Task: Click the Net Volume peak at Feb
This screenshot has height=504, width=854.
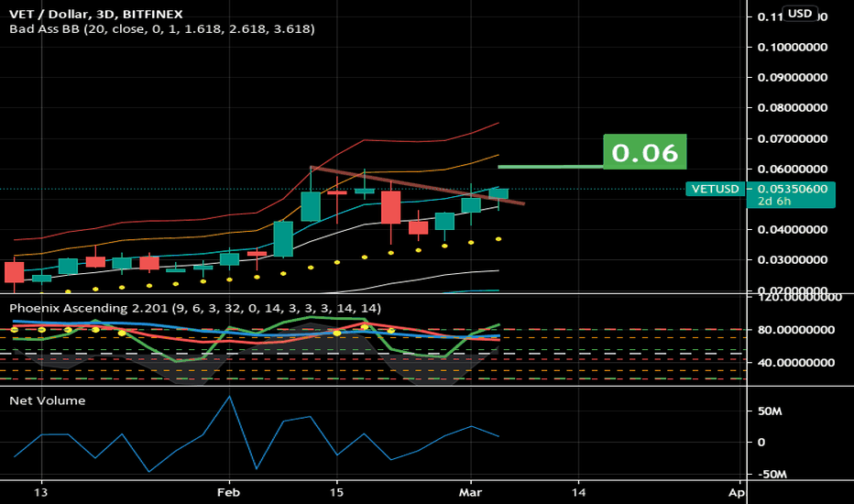Action: (229, 397)
